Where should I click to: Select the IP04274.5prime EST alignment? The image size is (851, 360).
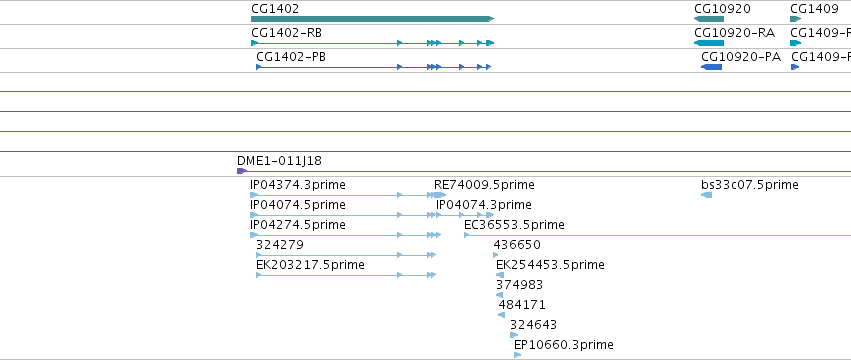[x=346, y=235]
